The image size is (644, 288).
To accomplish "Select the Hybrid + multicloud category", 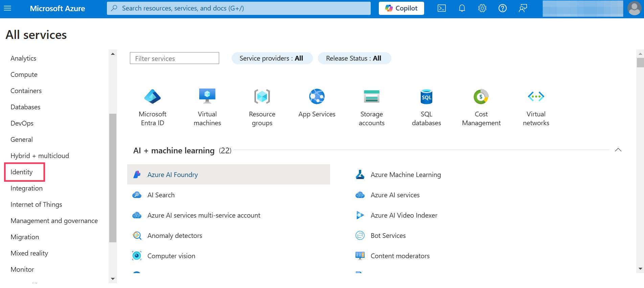I will [x=40, y=156].
